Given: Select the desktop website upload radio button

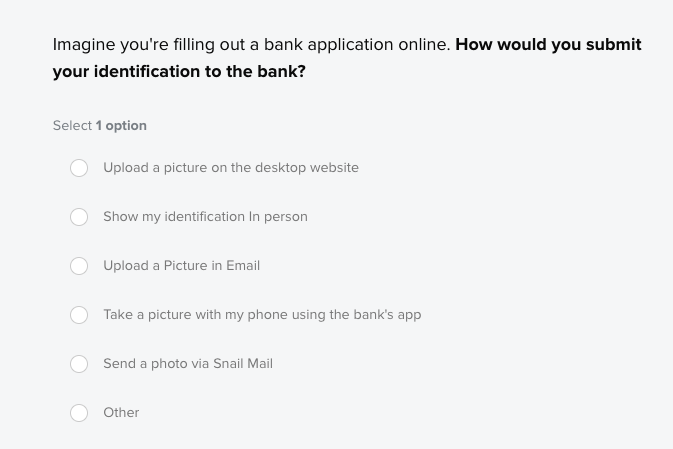Looking at the screenshot, I should 79,168.
